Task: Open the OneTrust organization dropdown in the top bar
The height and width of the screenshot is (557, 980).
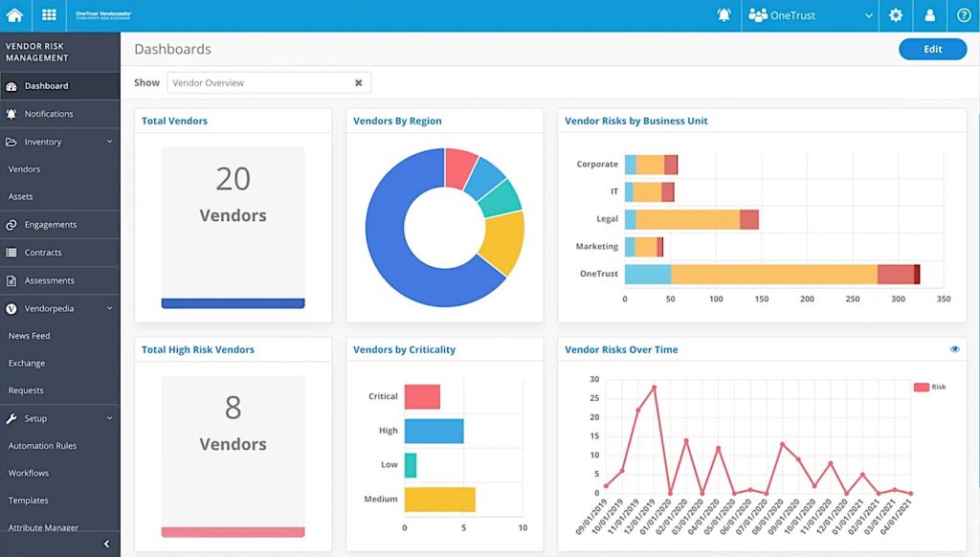Action: coord(810,15)
